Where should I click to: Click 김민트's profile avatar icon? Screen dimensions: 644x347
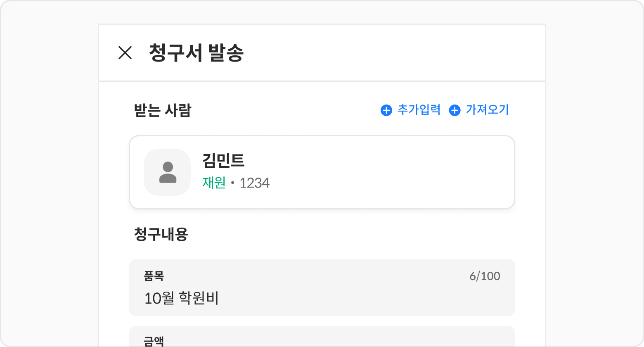167,172
